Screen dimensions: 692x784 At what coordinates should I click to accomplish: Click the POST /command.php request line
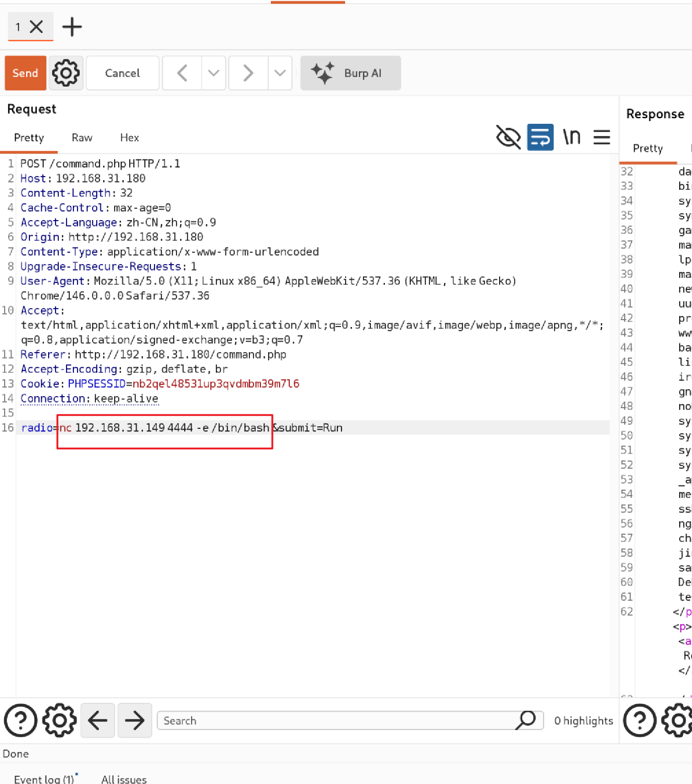pyautogui.click(x=100, y=164)
